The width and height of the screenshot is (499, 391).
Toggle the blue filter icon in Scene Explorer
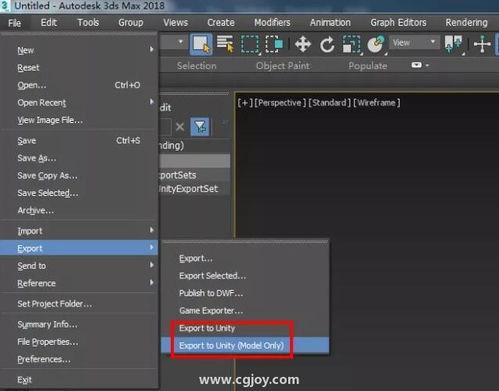[200, 126]
